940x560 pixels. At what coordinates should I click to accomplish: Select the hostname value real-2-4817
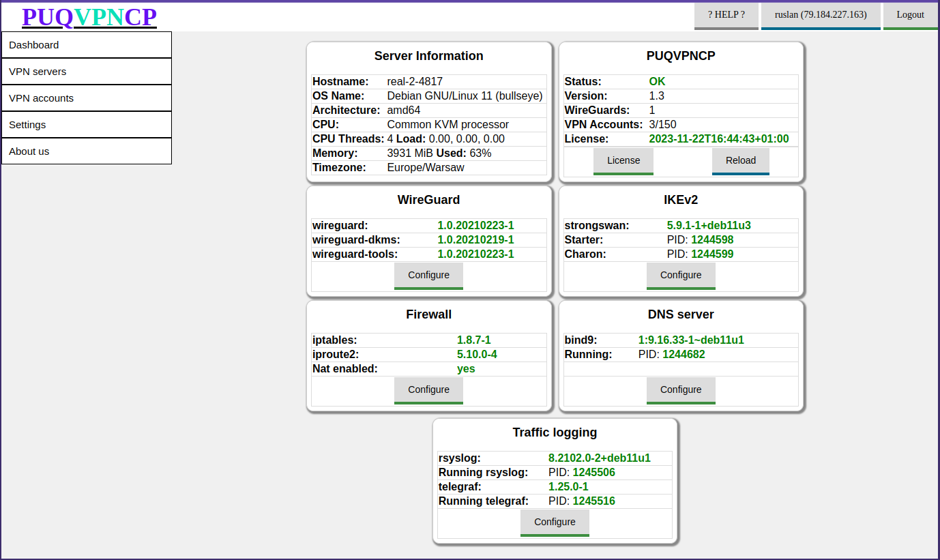pyautogui.click(x=415, y=82)
